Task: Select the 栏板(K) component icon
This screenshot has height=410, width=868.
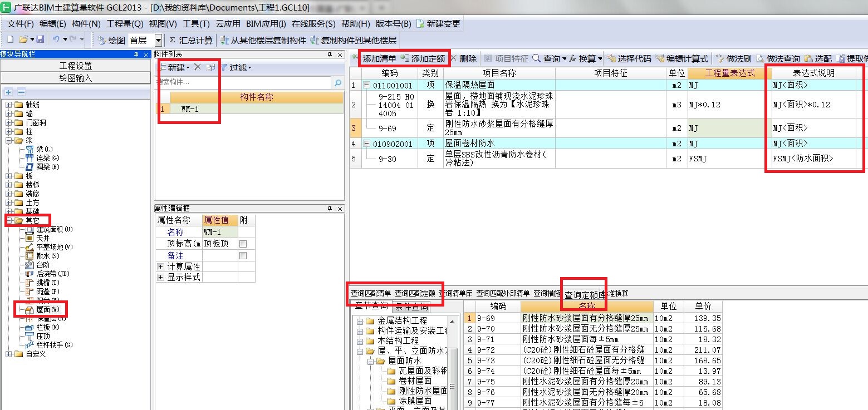Action: tap(30, 327)
